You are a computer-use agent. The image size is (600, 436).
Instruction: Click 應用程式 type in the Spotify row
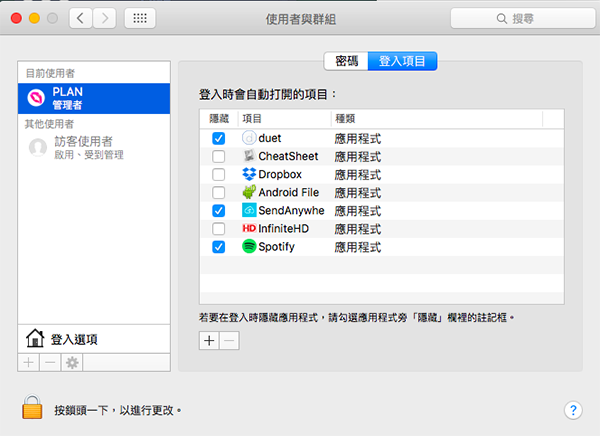[x=358, y=247]
